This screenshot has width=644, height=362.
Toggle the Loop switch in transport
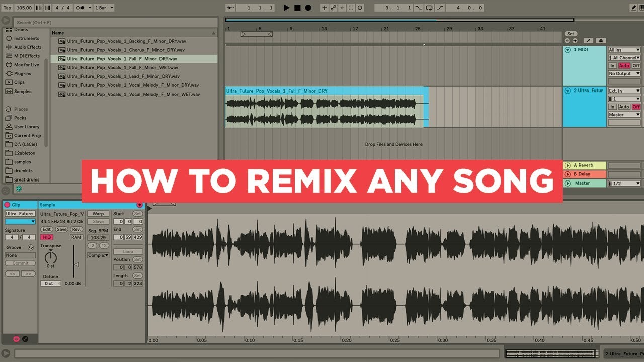pos(429,8)
